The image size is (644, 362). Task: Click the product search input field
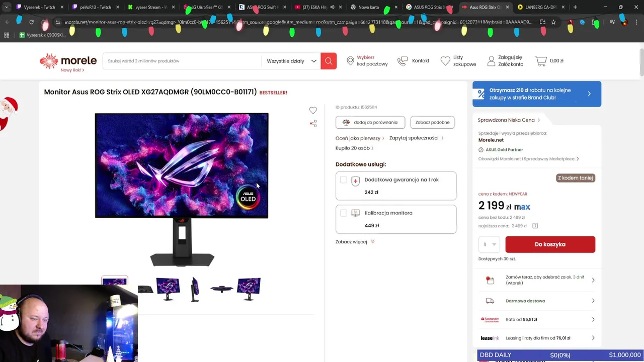[x=182, y=61]
